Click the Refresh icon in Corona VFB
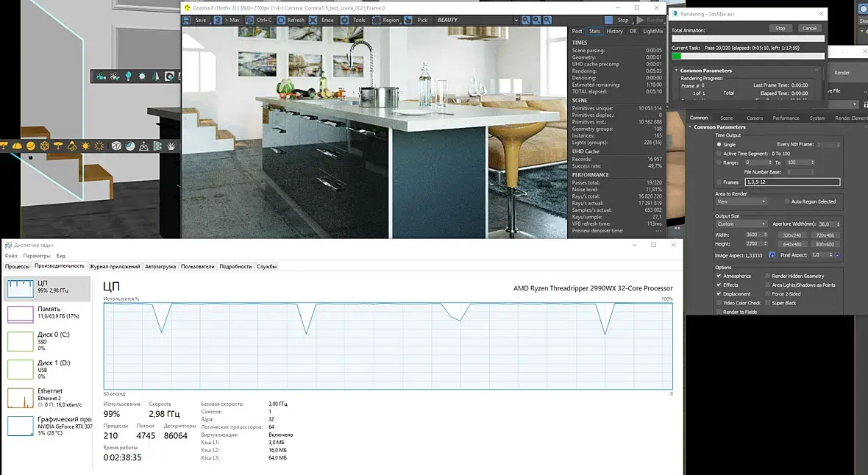 (281, 20)
